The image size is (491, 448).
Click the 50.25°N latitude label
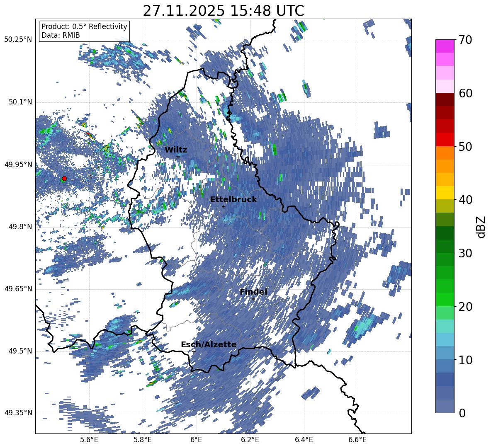[x=18, y=40]
